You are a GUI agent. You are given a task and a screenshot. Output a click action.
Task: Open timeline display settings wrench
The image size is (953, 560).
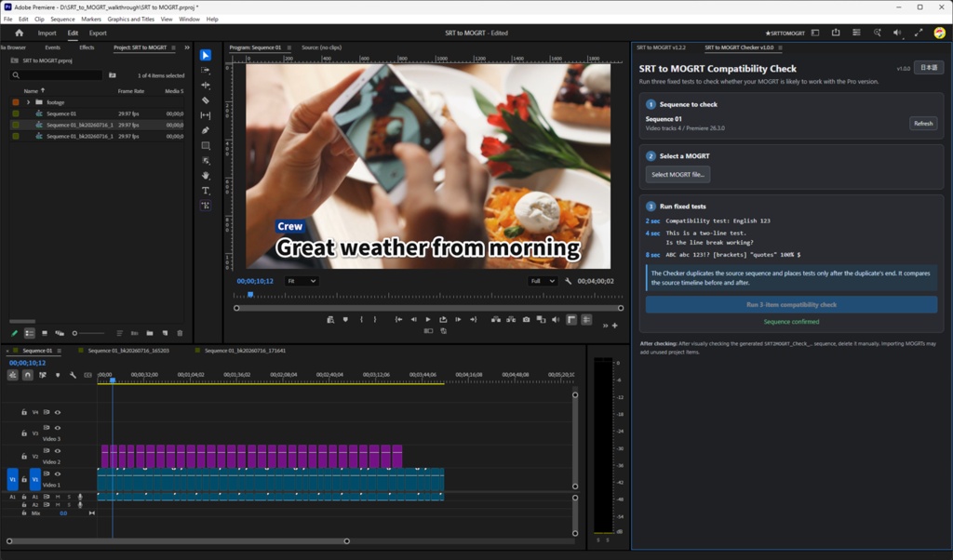(x=73, y=376)
